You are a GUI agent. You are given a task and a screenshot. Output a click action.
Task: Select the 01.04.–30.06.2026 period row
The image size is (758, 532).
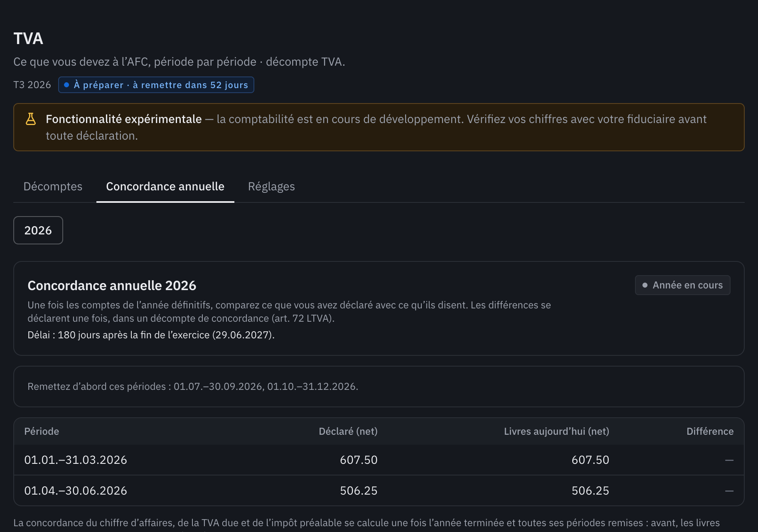point(379,490)
